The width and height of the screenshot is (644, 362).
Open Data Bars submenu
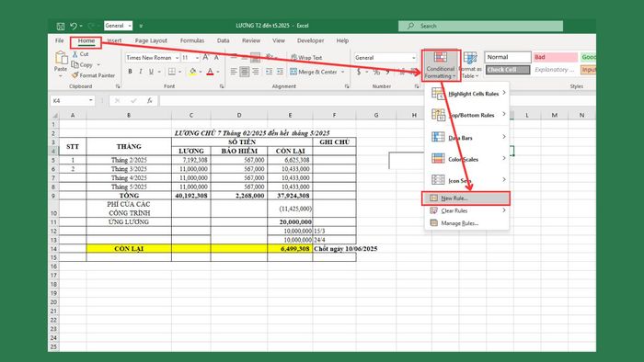tap(467, 138)
